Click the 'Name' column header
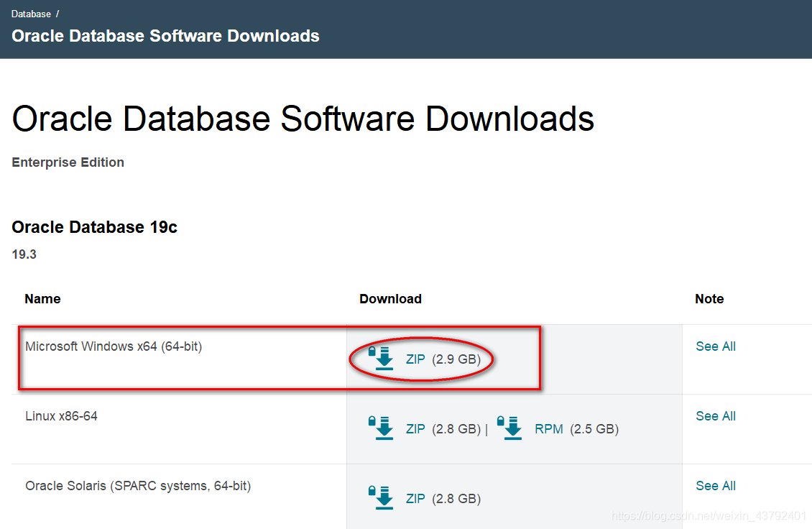The image size is (812, 529). click(42, 299)
